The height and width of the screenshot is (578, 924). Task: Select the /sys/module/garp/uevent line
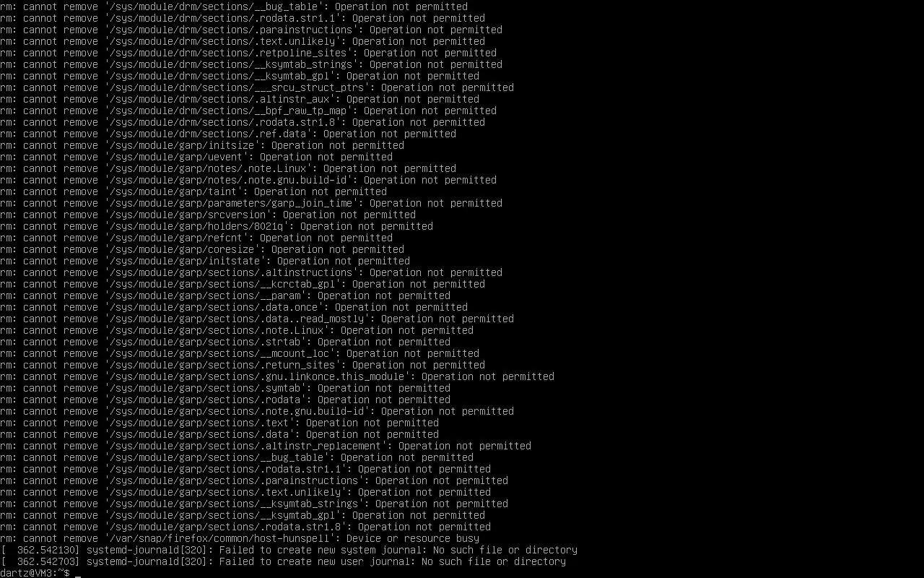[x=196, y=157]
